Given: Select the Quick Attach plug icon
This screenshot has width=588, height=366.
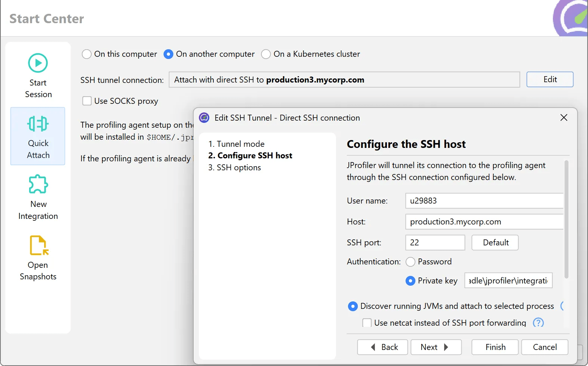Looking at the screenshot, I should click(38, 124).
